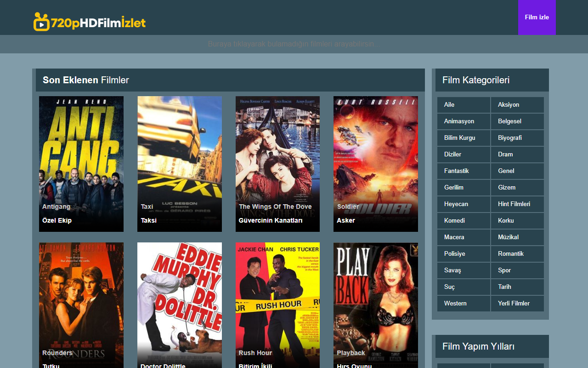The width and height of the screenshot is (588, 368).
Task: Click the Film Kategorileri heading
Action: coord(476,80)
